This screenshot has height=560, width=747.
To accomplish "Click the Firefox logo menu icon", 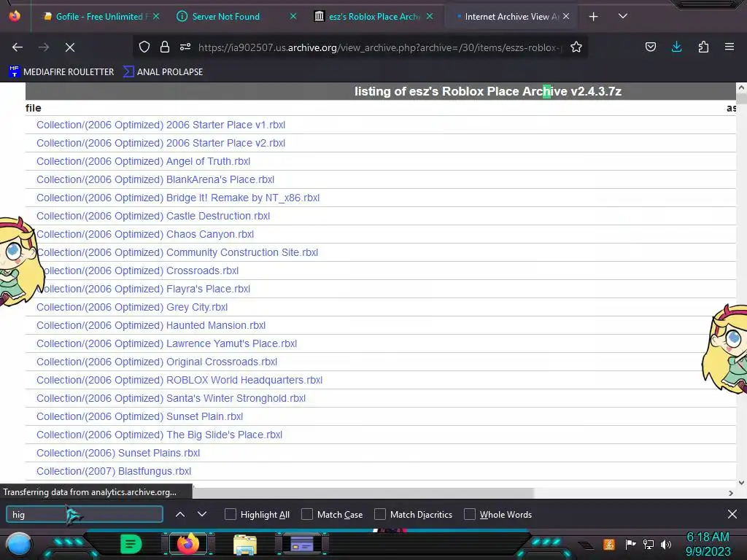I will 15,16.
